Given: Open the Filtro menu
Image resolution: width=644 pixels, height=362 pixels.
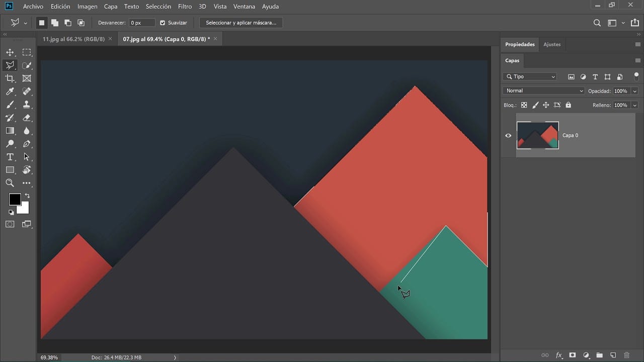Looking at the screenshot, I should (x=185, y=7).
